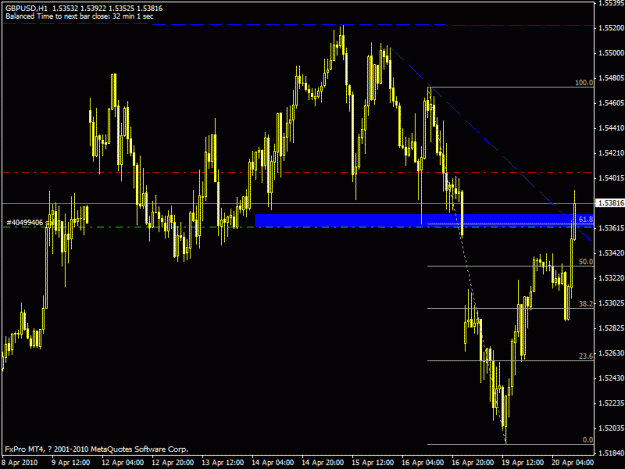
Task: Click the '12 Apr 04:00' time label
Action: point(123,463)
